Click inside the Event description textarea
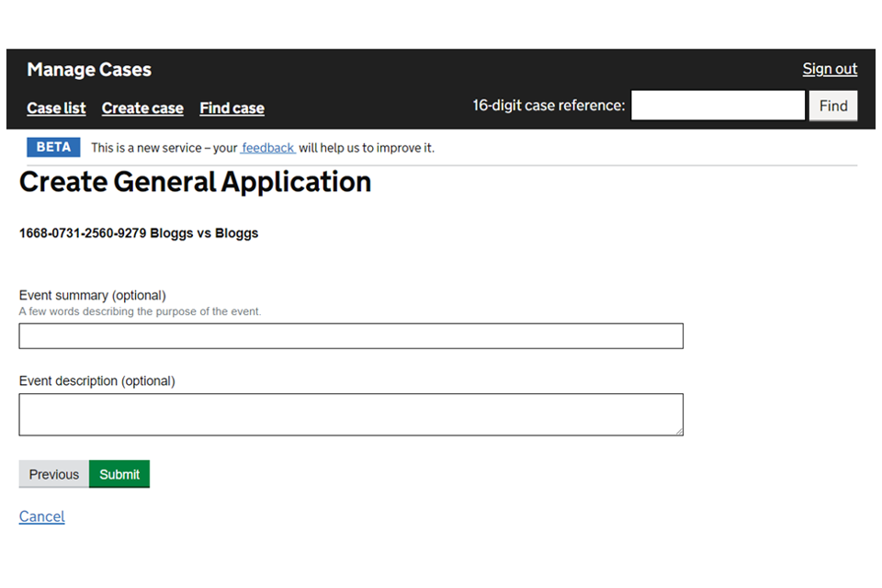The image size is (882, 588). [350, 414]
